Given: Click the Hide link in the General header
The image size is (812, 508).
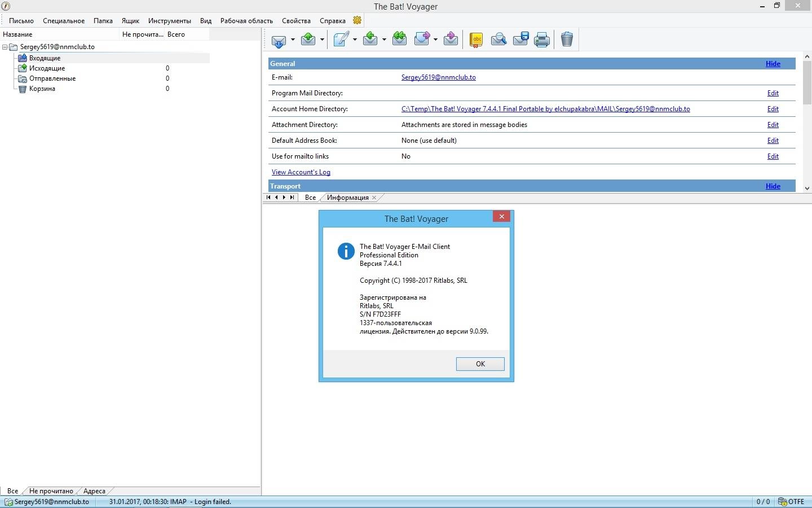Looking at the screenshot, I should (x=773, y=64).
